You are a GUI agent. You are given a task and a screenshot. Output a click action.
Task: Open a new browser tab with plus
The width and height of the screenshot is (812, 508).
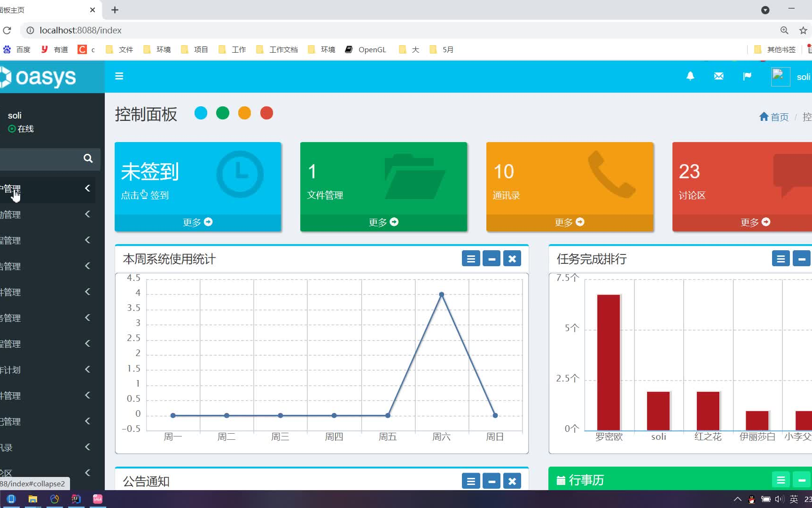tap(115, 10)
